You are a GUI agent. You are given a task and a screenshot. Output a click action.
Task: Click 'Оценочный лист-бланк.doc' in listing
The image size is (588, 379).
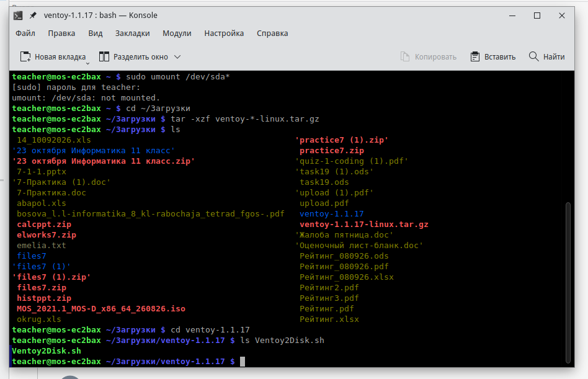pyautogui.click(x=359, y=246)
